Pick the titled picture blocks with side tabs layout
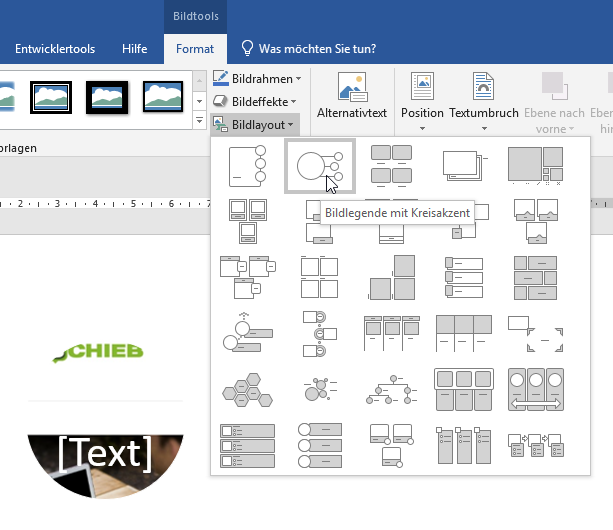 (247, 278)
